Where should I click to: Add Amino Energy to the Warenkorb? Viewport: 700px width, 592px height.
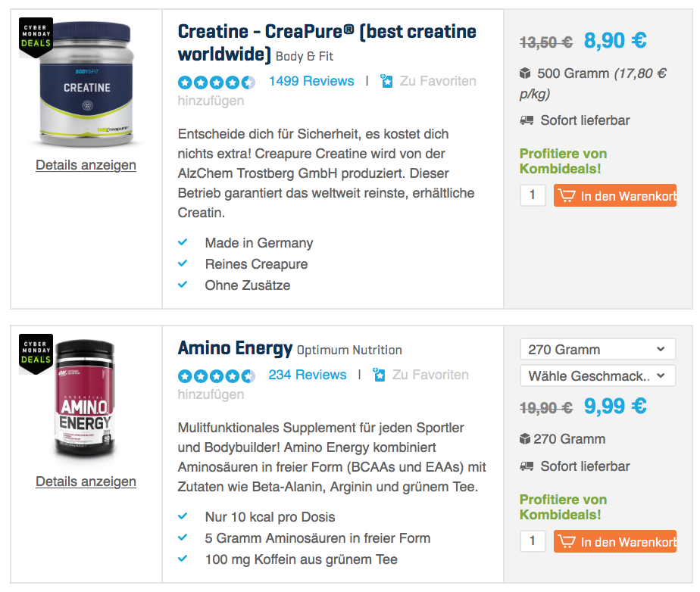point(615,541)
